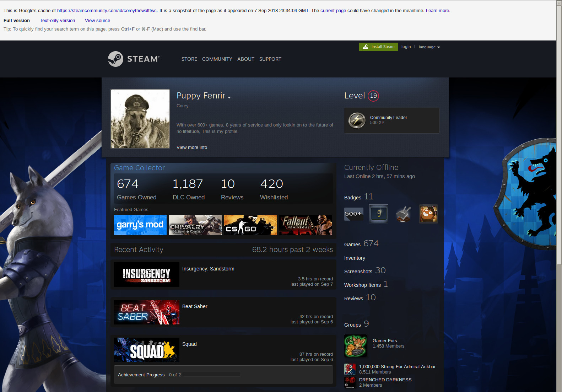
Task: Open the ABOUT menu
Action: (246, 59)
